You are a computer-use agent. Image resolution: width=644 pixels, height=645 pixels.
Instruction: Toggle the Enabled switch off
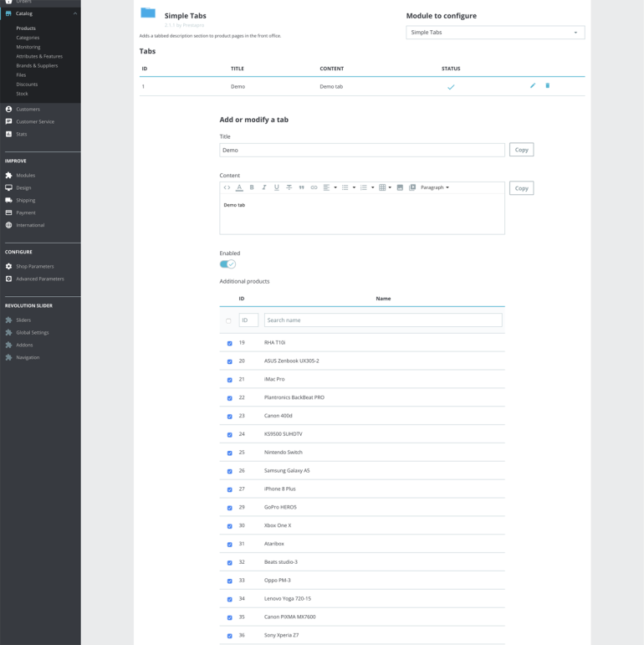(227, 264)
